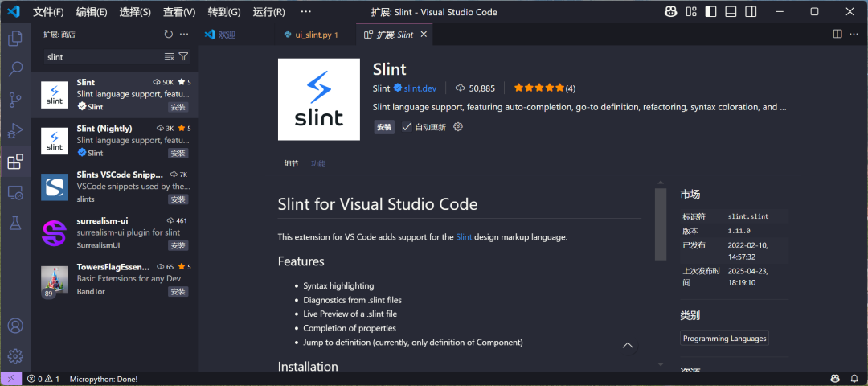
Task: Select surrealism-ui in results list
Action: coord(114,233)
